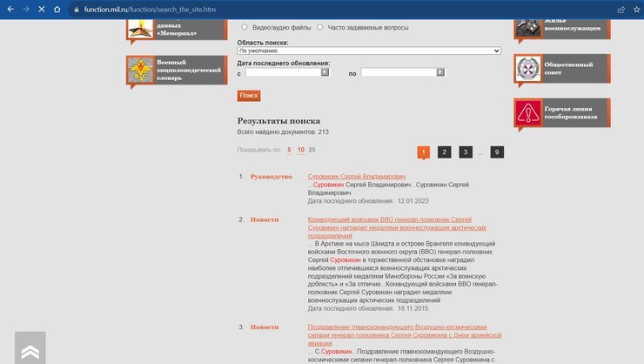Open the Поздравление главнокомандующего news link
The width and height of the screenshot is (644, 364).
(x=405, y=335)
